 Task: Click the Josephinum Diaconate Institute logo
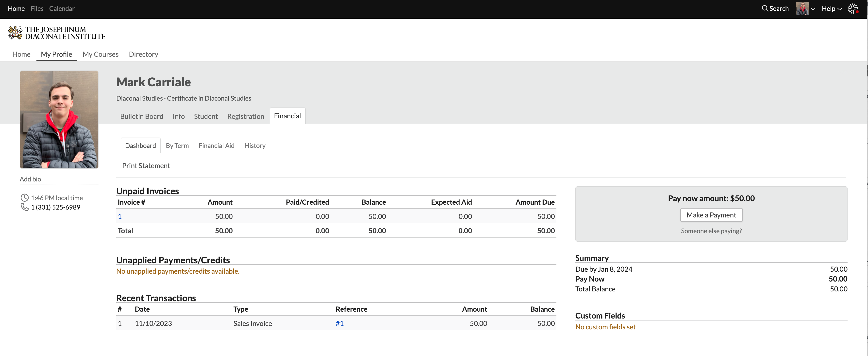(57, 33)
